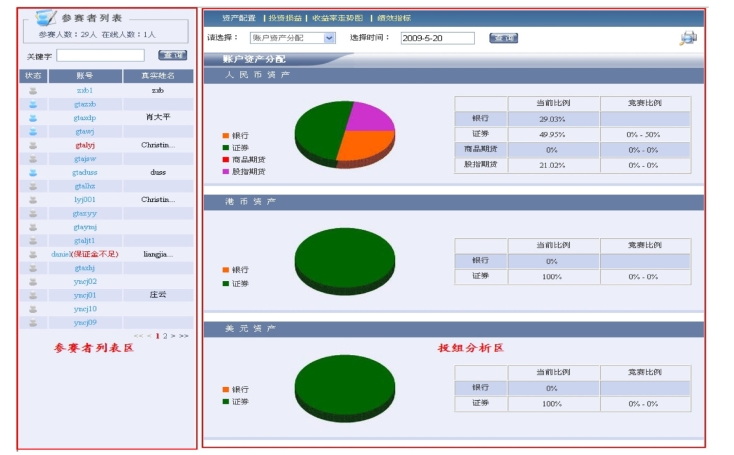Click status icon beside gtazyy
The image size is (734, 455).
click(33, 213)
